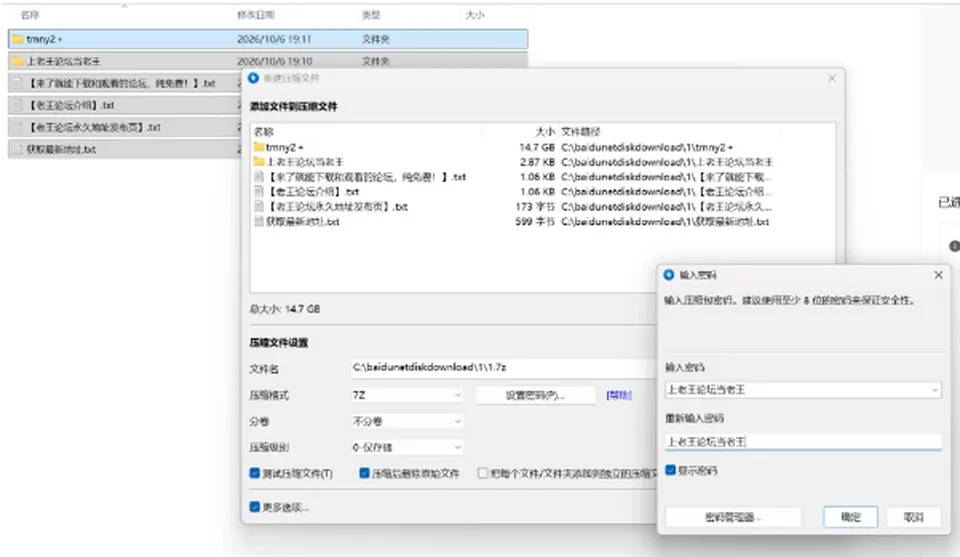Open the 压缩级别 0-仅存储 dropdown
960x557 pixels.
407,447
